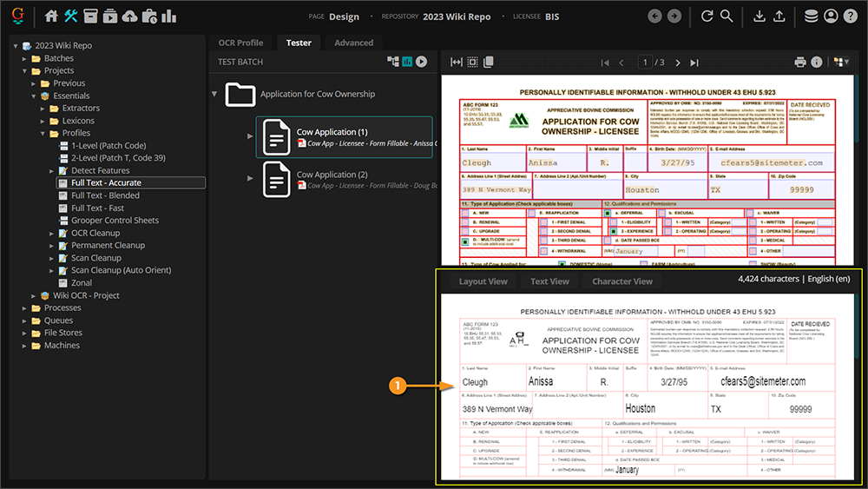Select Character View button
Screen dimensions: 868x489
pos(621,281)
